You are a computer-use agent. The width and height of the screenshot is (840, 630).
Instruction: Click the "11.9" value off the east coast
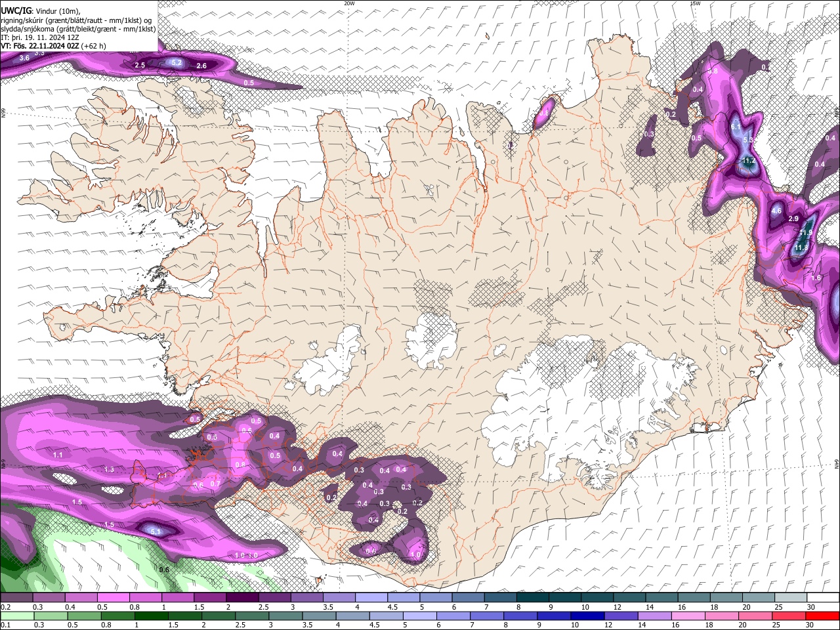point(806,233)
